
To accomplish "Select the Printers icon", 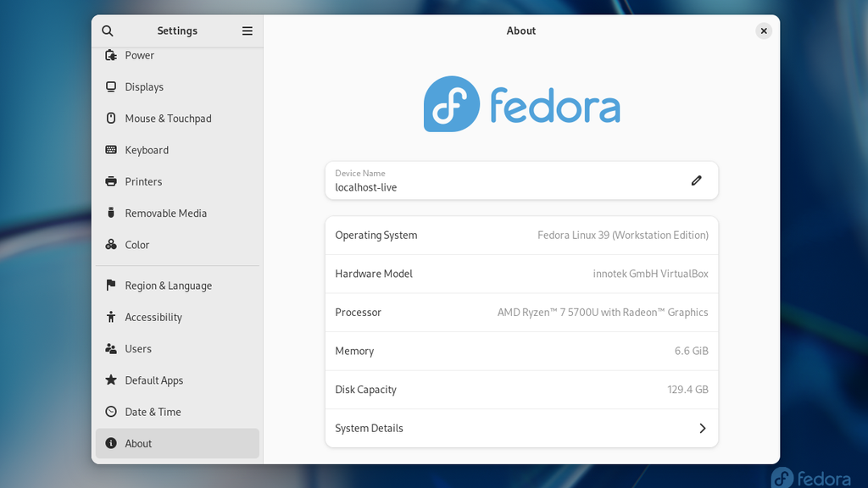I will click(111, 181).
